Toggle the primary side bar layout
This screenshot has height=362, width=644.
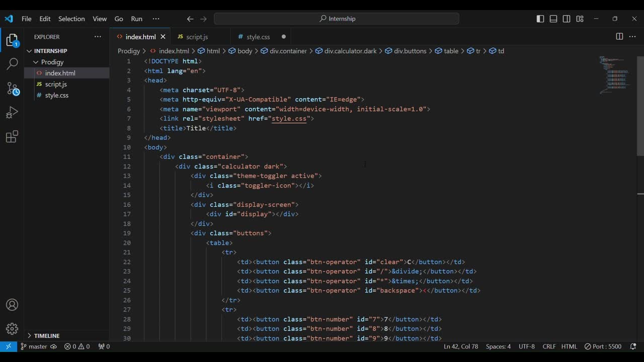(540, 19)
